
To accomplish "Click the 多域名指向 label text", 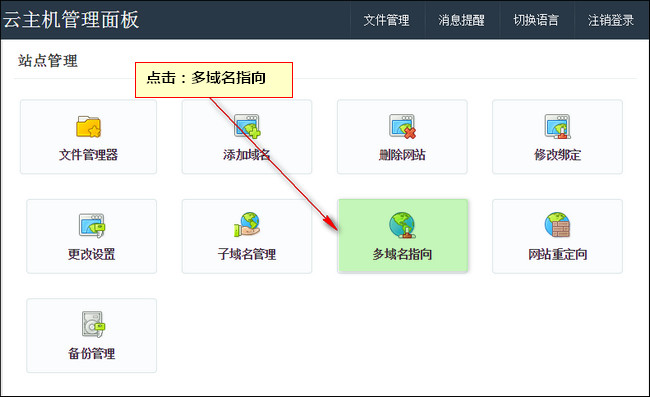I will coord(402,254).
